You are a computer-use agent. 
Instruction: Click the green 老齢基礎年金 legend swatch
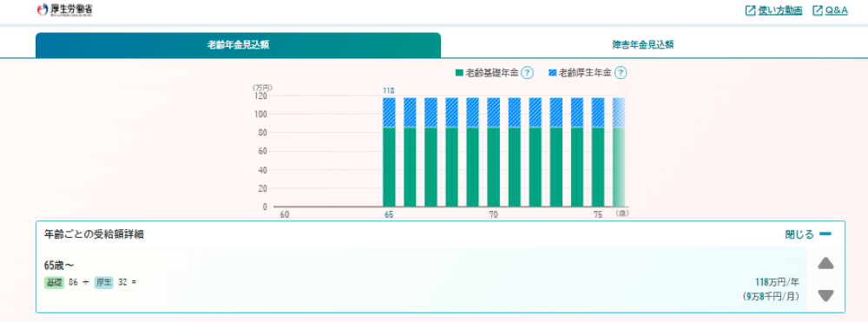point(459,73)
